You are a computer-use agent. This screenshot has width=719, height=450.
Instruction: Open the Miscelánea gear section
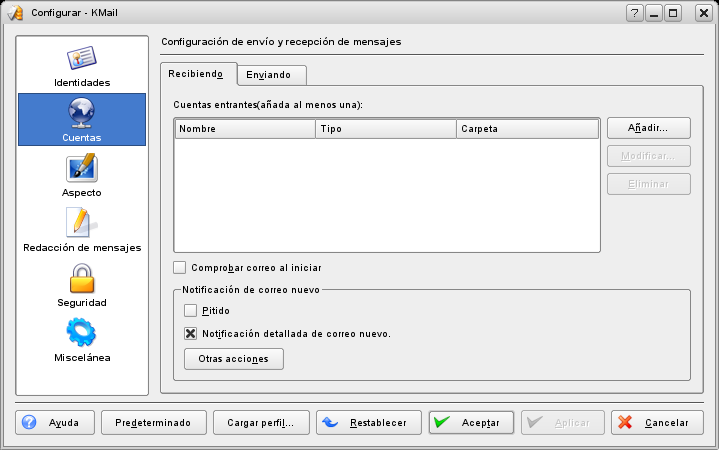coord(81,340)
